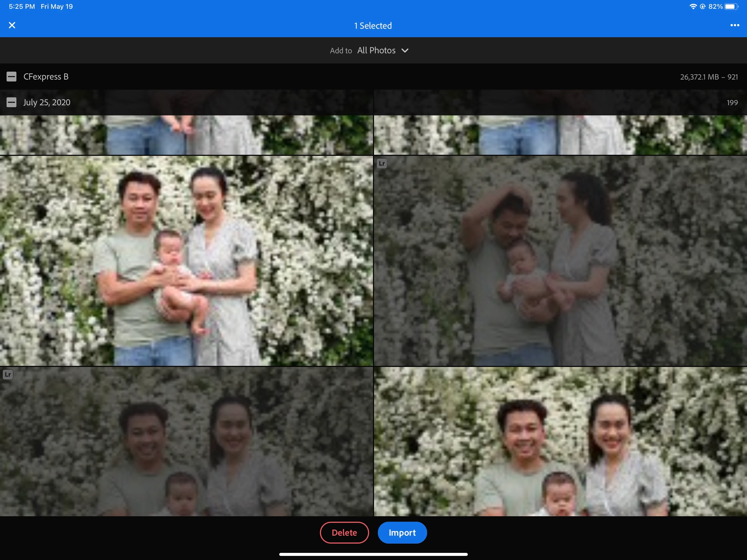
Task: Close the import selection with X icon
Action: 12,25
